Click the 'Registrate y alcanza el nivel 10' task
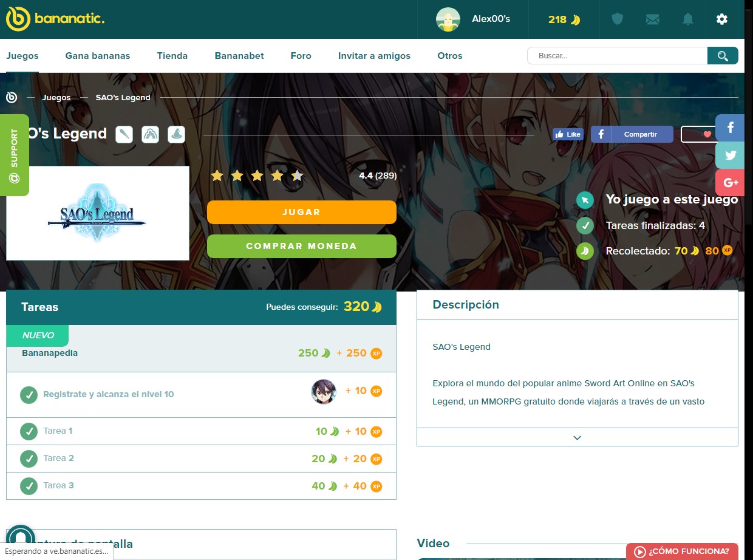753x560 pixels. pos(109,394)
